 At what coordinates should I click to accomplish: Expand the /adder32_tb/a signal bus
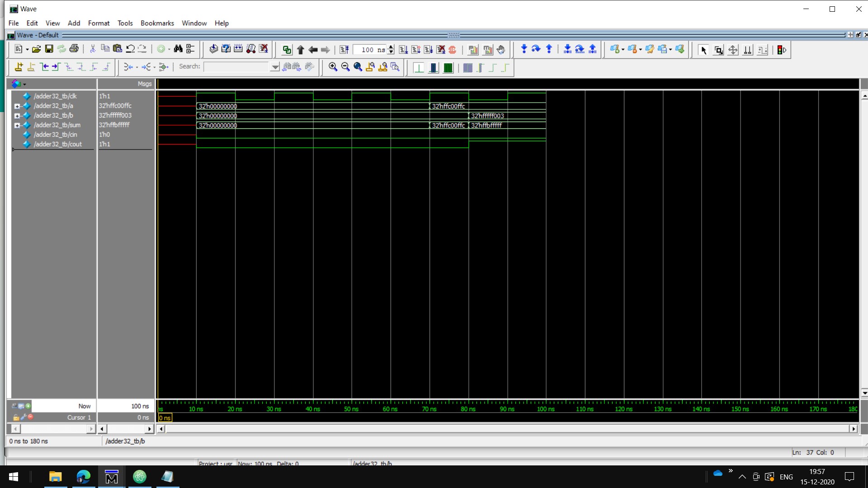[x=17, y=106]
